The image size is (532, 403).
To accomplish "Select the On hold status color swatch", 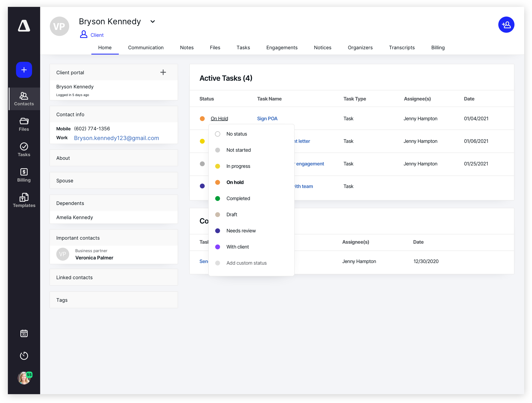I will [217, 182].
